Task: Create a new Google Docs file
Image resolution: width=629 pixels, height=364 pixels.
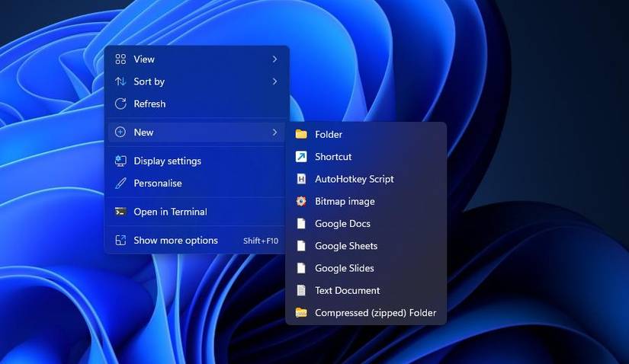Action: tap(366, 224)
